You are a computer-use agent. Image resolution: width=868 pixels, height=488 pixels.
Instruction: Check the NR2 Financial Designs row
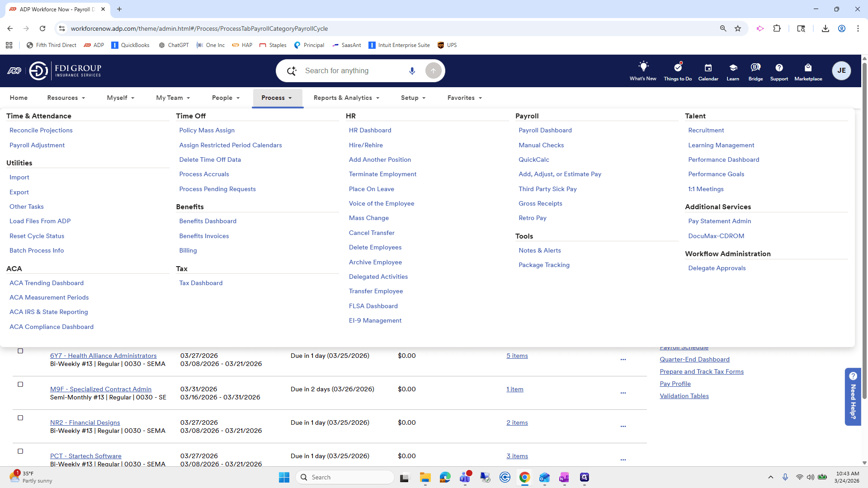[20, 418]
